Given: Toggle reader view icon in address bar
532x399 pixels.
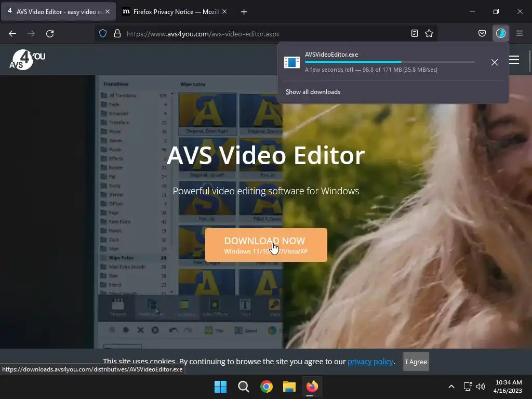Looking at the screenshot, I should tap(414, 34).
